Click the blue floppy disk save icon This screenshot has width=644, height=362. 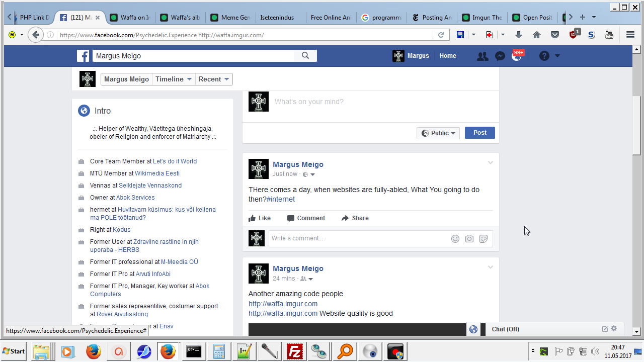point(460,35)
